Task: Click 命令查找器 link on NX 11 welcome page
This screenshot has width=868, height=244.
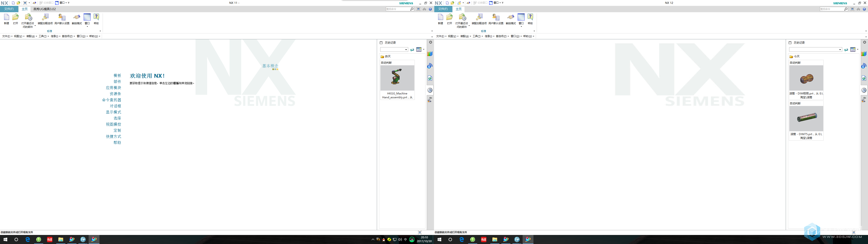Action: [111, 100]
